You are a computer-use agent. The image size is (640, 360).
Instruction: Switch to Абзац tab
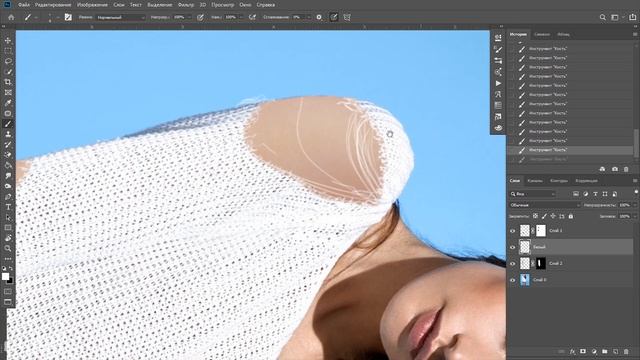click(563, 35)
